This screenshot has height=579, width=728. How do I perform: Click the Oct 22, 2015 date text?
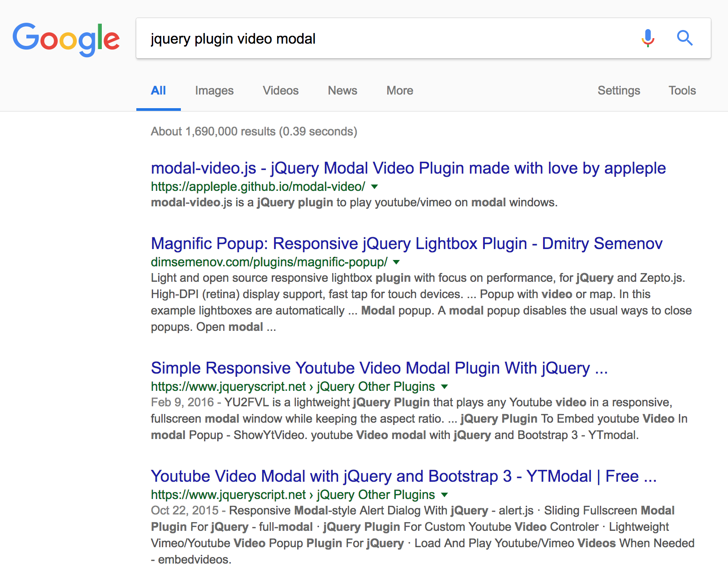[185, 510]
